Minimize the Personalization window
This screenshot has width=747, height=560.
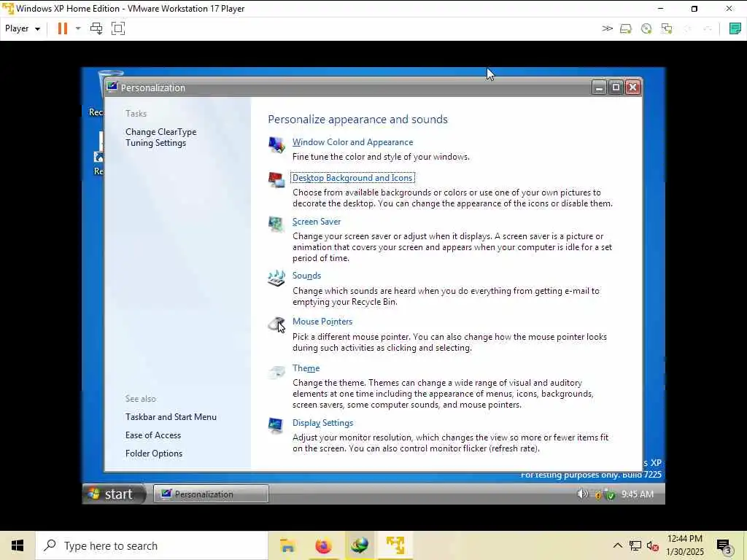599,87
